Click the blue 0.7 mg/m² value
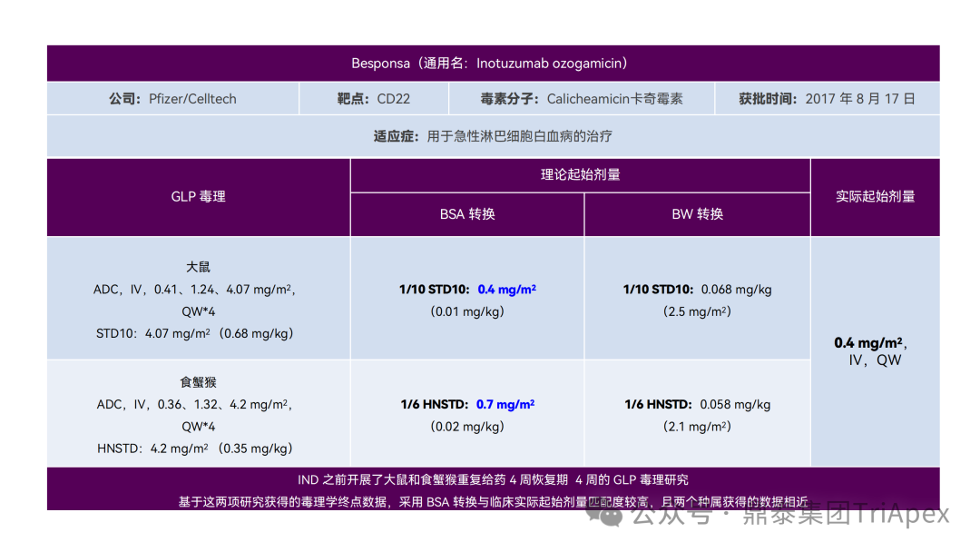 coord(505,404)
